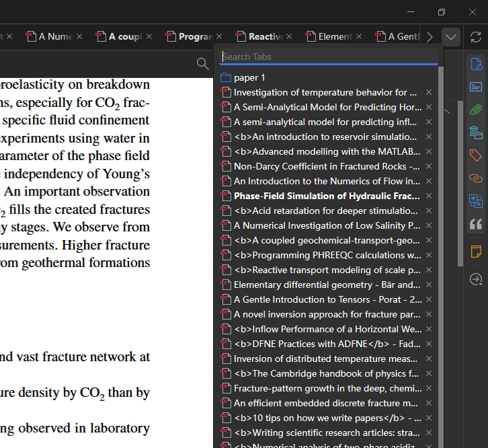
Task: Close 'DFNE Practices with ADFNE' list entry
Action: click(429, 344)
